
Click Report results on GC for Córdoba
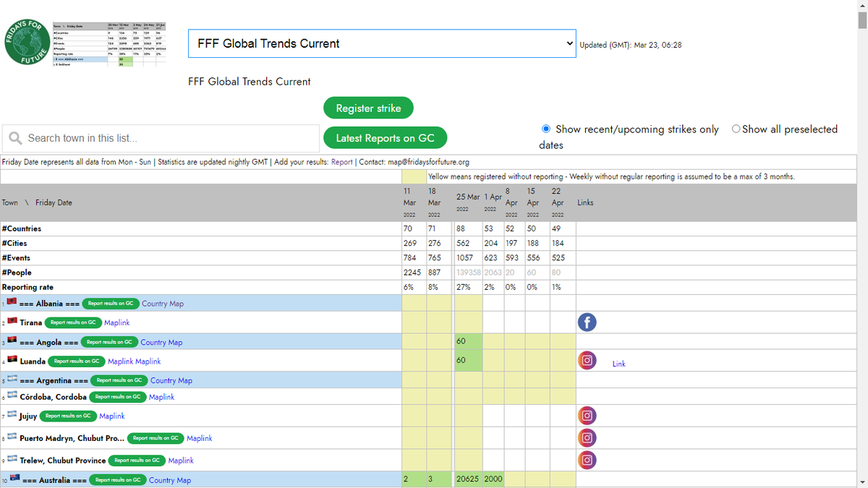tap(117, 397)
